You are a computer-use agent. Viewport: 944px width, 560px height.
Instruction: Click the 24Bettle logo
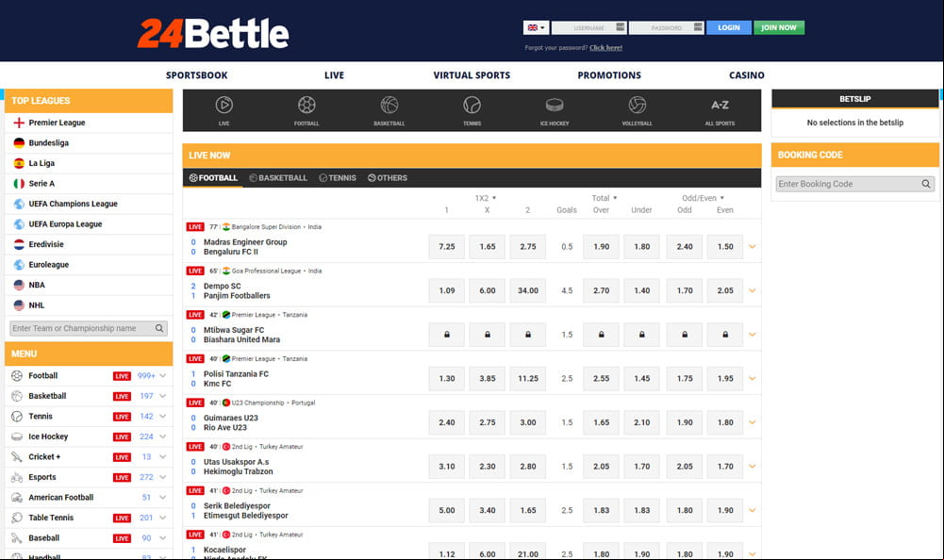[x=213, y=33]
